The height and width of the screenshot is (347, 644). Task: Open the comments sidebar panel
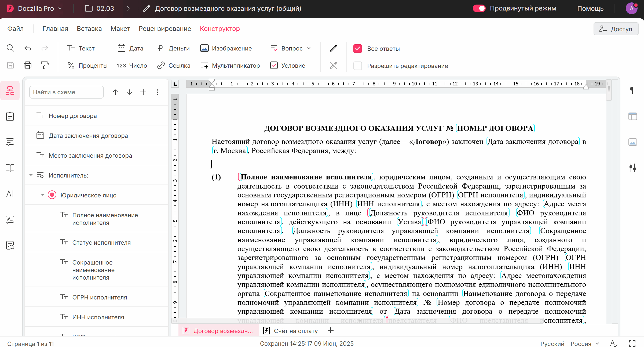[10, 142]
